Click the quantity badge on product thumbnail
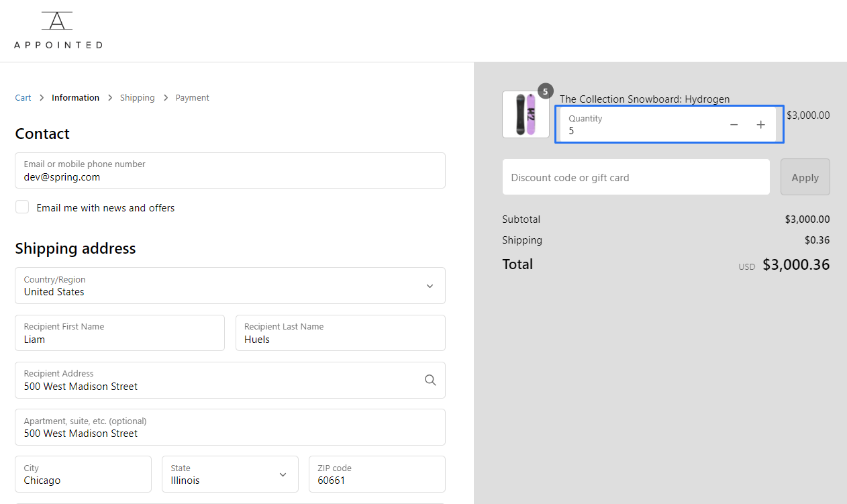847x504 pixels. click(545, 91)
